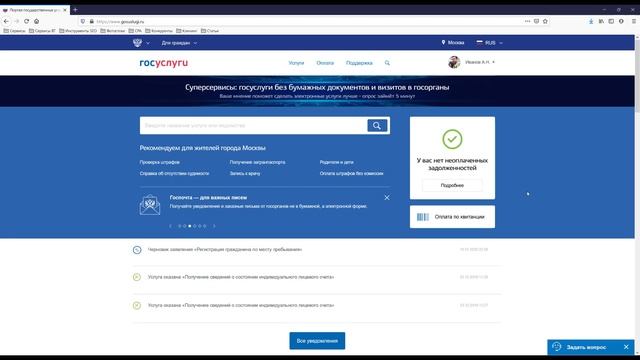Image resolution: width=640 pixels, height=360 pixels.
Task: Open the Оплата menu item
Action: pos(325,63)
